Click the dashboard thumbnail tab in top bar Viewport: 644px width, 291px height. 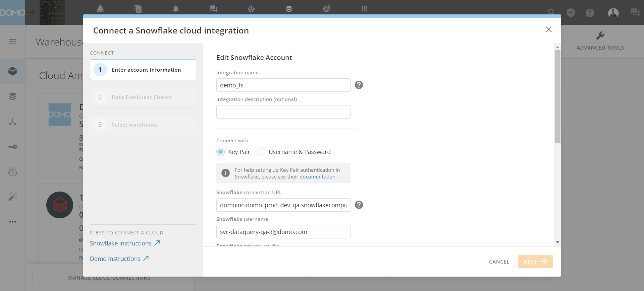(52, 12)
